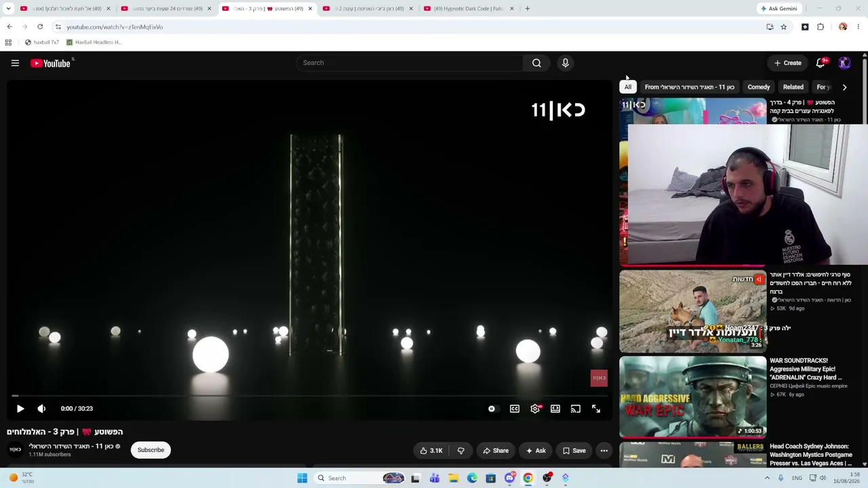868x488 pixels.
Task: Toggle the autoplay switch
Action: tap(492, 409)
